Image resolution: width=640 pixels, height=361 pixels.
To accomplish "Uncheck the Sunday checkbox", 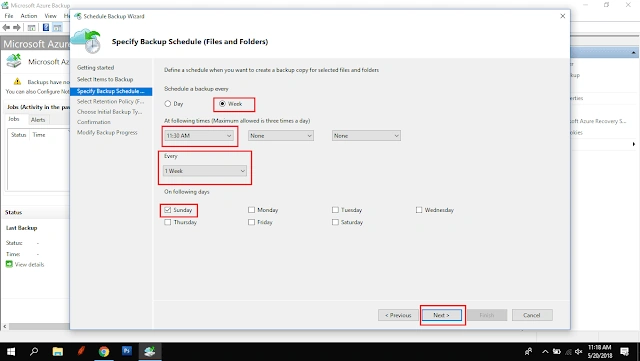I will tap(167, 210).
